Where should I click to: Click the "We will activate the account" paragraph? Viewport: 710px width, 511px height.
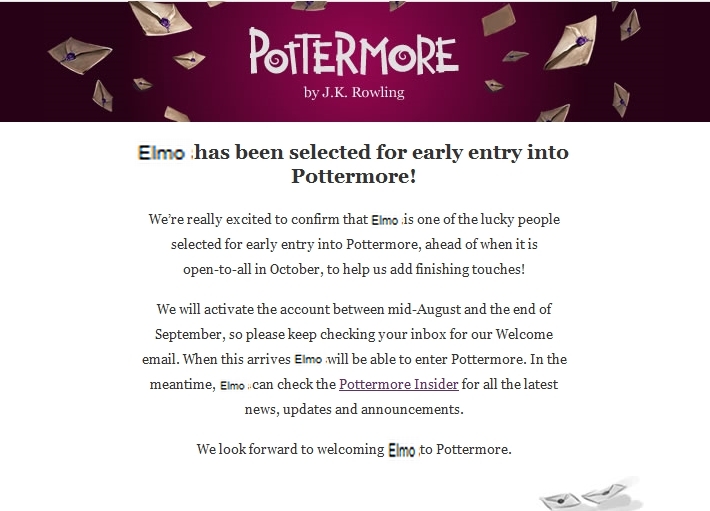354,359
